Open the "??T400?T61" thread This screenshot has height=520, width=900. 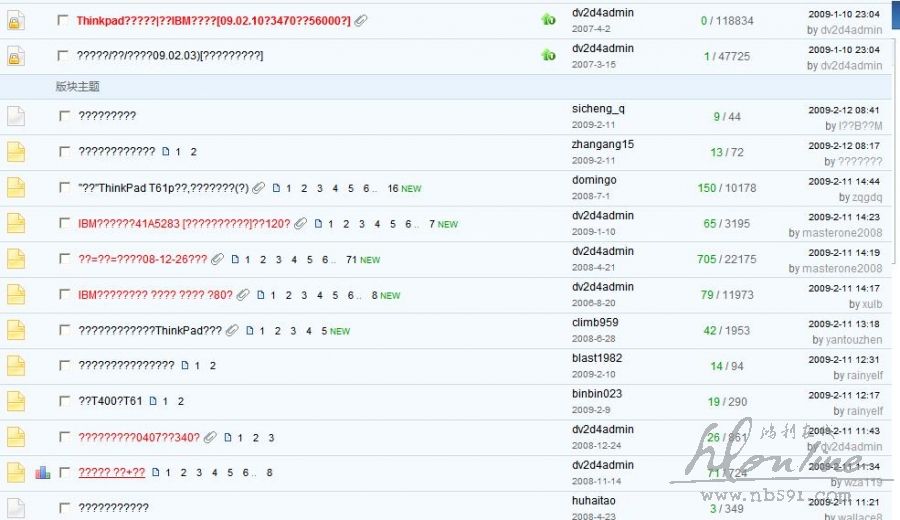coord(110,401)
